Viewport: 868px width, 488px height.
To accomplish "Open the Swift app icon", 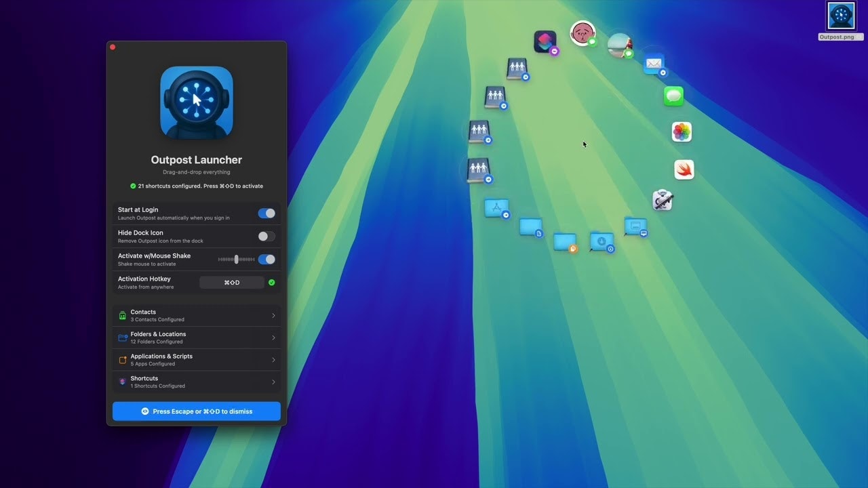I will [684, 169].
